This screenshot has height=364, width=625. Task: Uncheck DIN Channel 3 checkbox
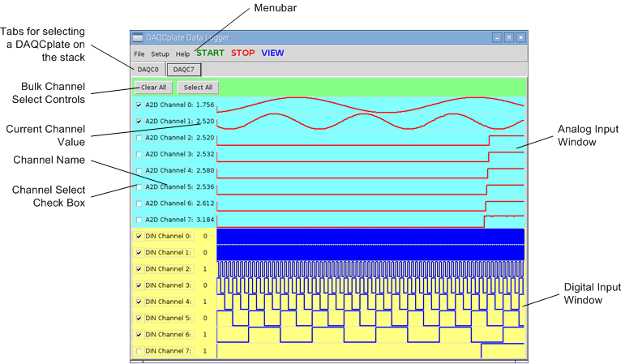pyautogui.click(x=139, y=285)
